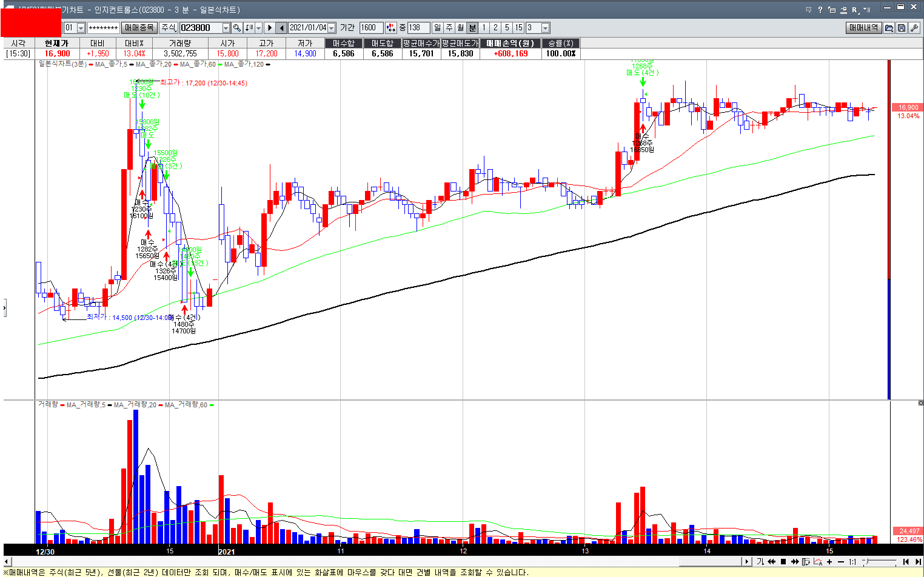
Task: Select the 15-minute interval toggle
Action: tap(518, 28)
